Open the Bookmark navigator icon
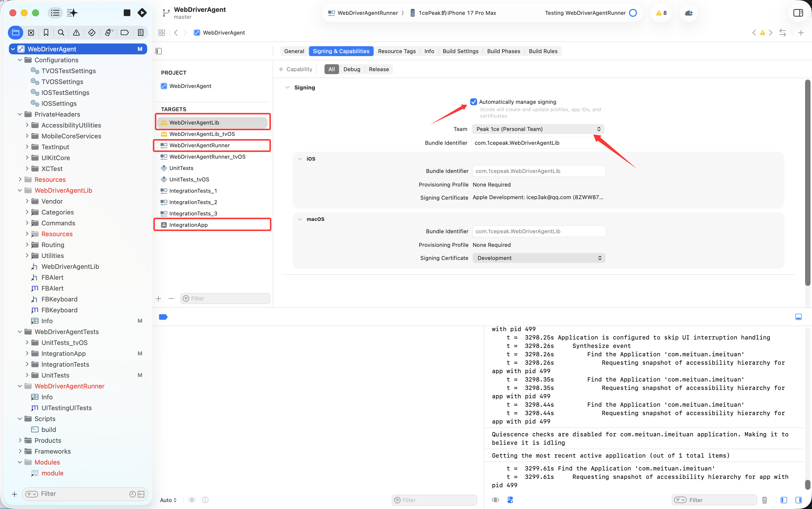 pos(46,33)
